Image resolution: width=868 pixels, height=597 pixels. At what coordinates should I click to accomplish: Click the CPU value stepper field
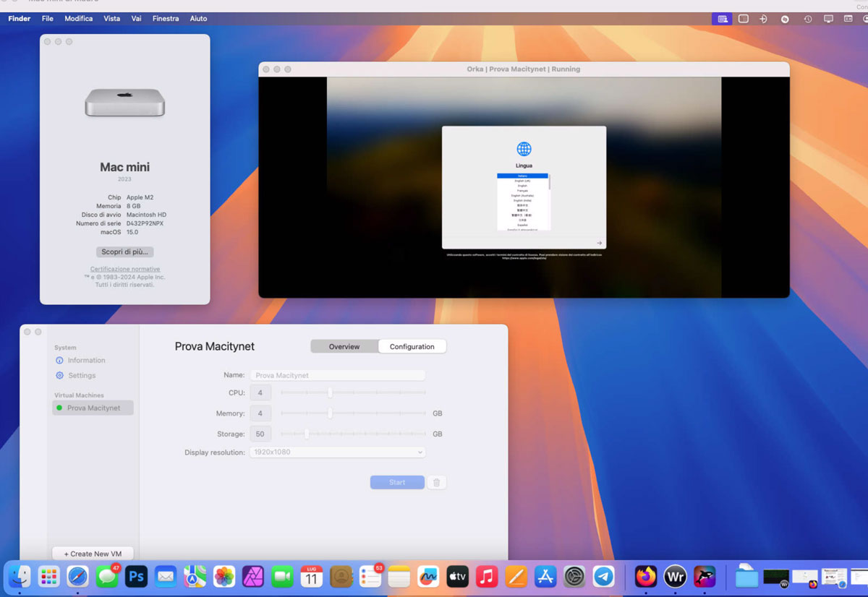click(260, 392)
